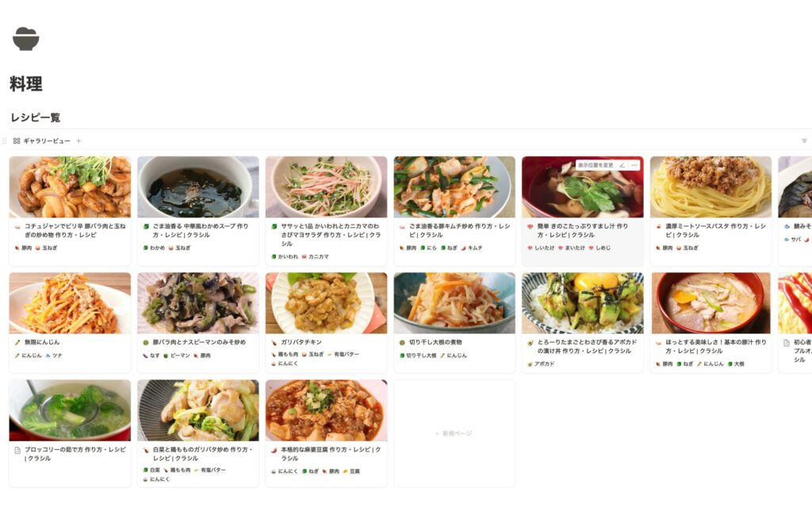Viewport: 812px width, 515px height.
Task: Click the わかめ tag on the soup card
Action: tap(153, 248)
